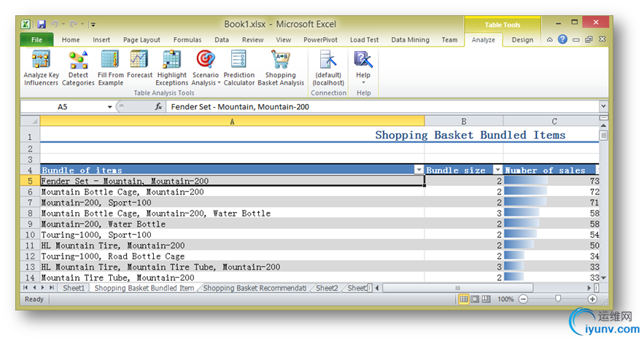The width and height of the screenshot is (644, 341).
Task: Open Bundle of items filter dropdown
Action: [419, 170]
